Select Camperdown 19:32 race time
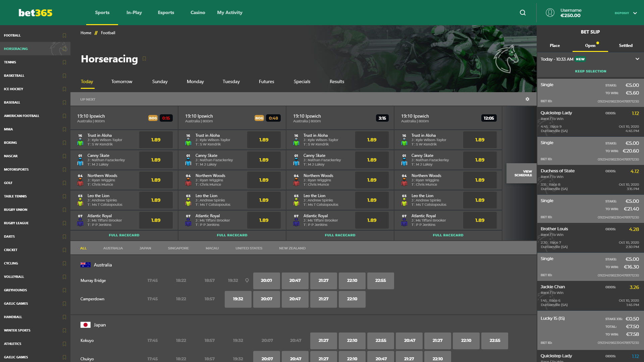Image resolution: width=644 pixels, height=362 pixels. click(238, 299)
